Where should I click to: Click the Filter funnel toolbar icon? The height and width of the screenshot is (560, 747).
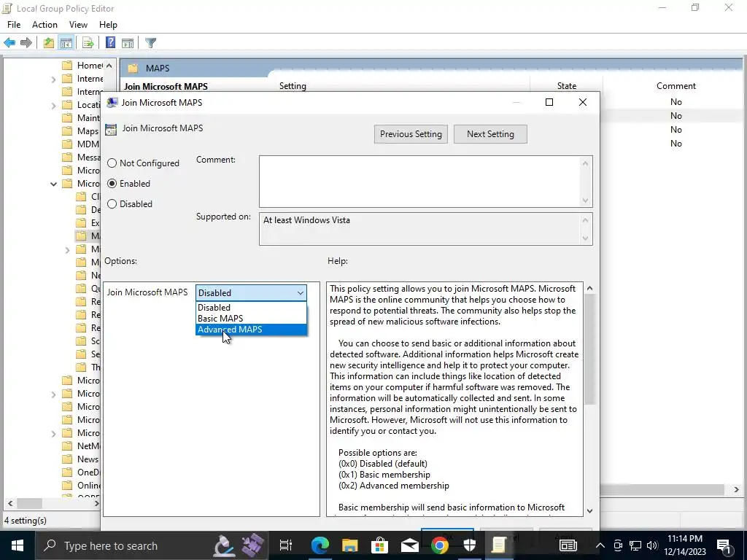pos(150,43)
